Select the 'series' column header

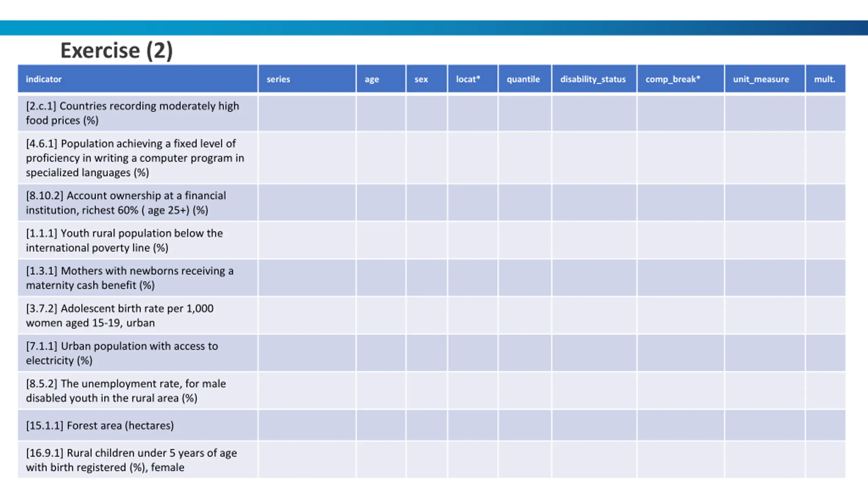click(307, 79)
